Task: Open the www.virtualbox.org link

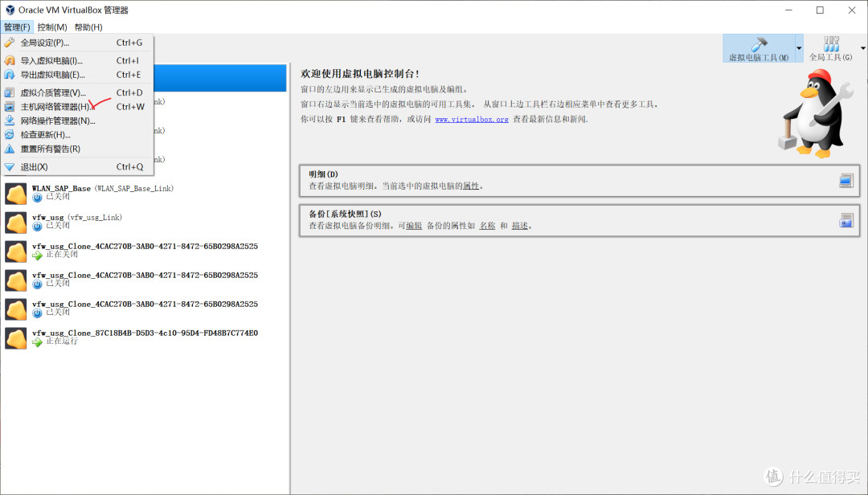Action: click(x=471, y=119)
